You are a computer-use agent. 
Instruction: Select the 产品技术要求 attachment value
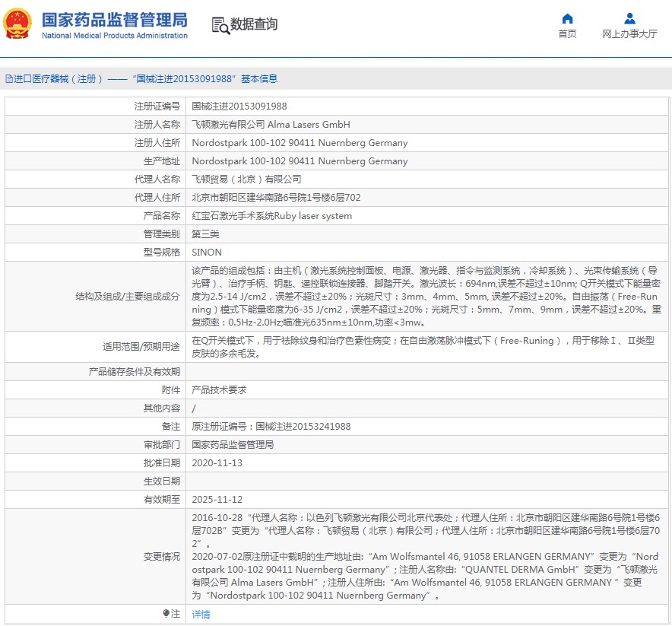[x=219, y=390]
